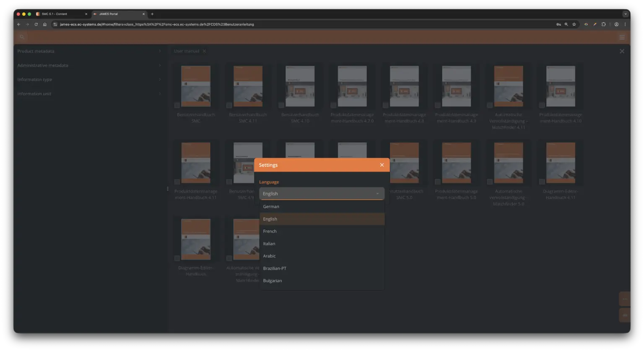Image resolution: width=644 pixels, height=351 pixels.
Task: Open new browser tab with plus
Action: coord(152,14)
